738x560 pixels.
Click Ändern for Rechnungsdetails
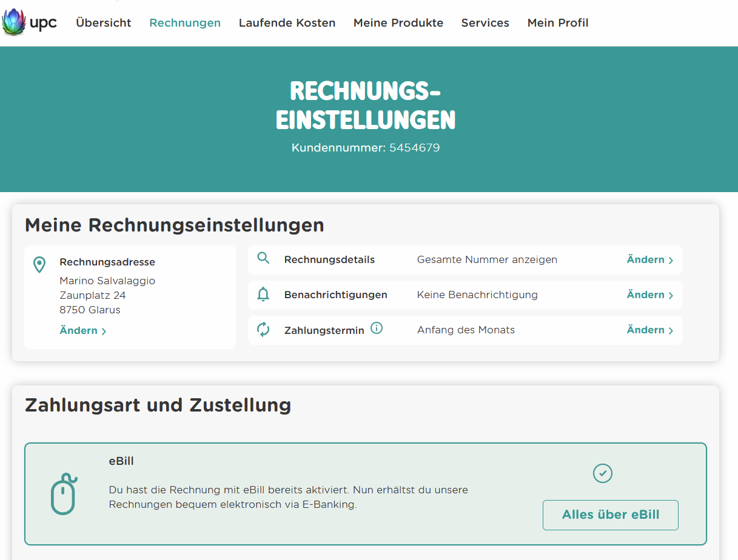pos(649,260)
